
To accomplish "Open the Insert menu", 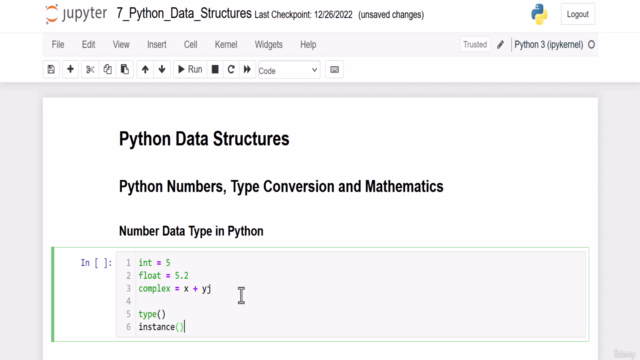I will 157,44.
